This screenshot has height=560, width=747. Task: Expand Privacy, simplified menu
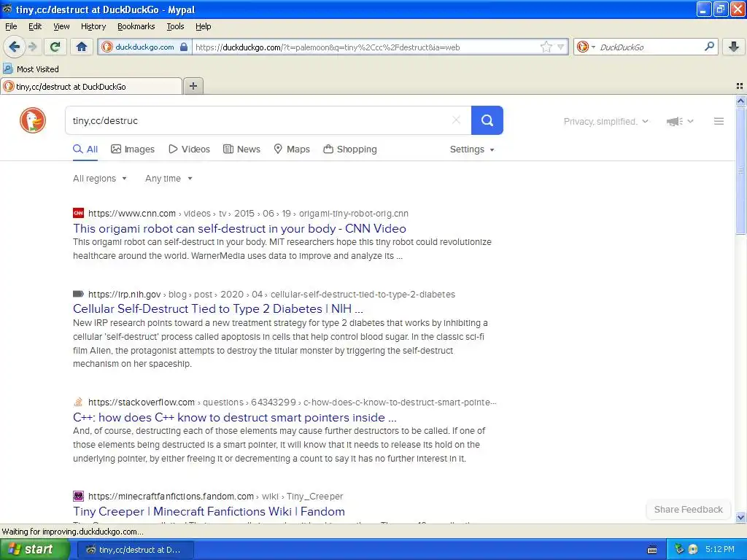[x=606, y=122]
